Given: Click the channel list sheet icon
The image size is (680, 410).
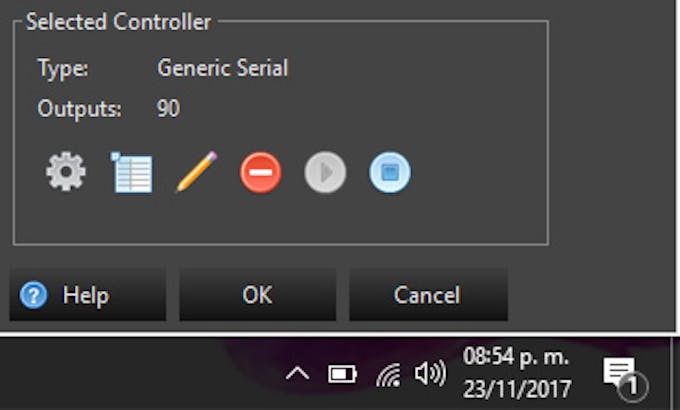Looking at the screenshot, I should pyautogui.click(x=131, y=172).
